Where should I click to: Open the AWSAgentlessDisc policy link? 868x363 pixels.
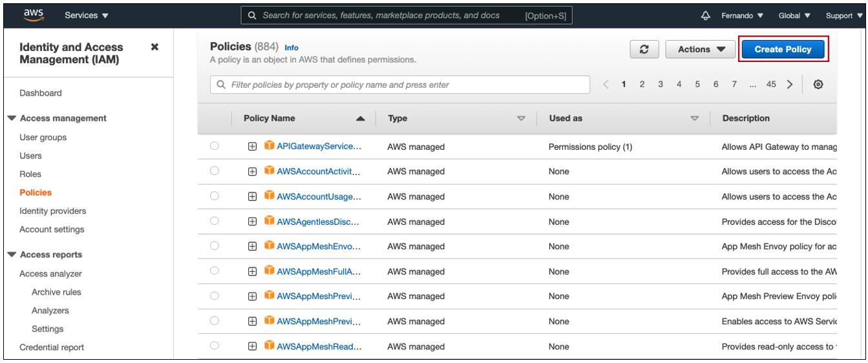[x=318, y=222]
